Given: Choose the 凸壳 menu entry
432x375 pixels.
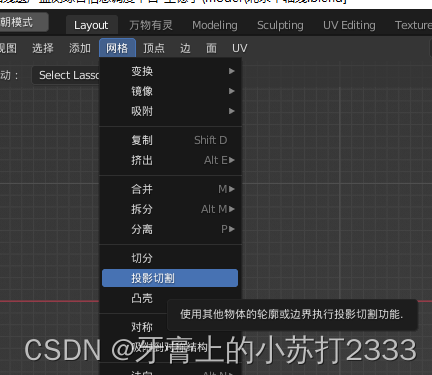Looking at the screenshot, I should (x=142, y=298).
